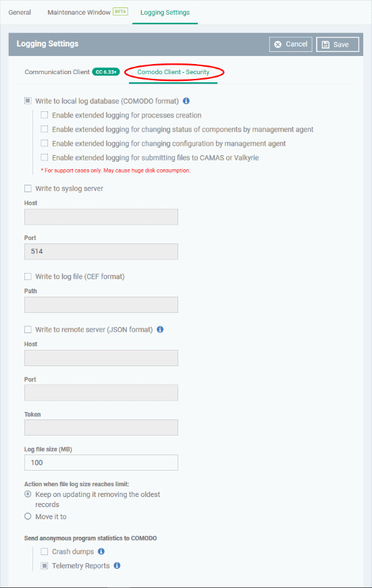Click the BETA badge on Maintenance Window
Image resolution: width=372 pixels, height=588 pixels.
point(120,11)
